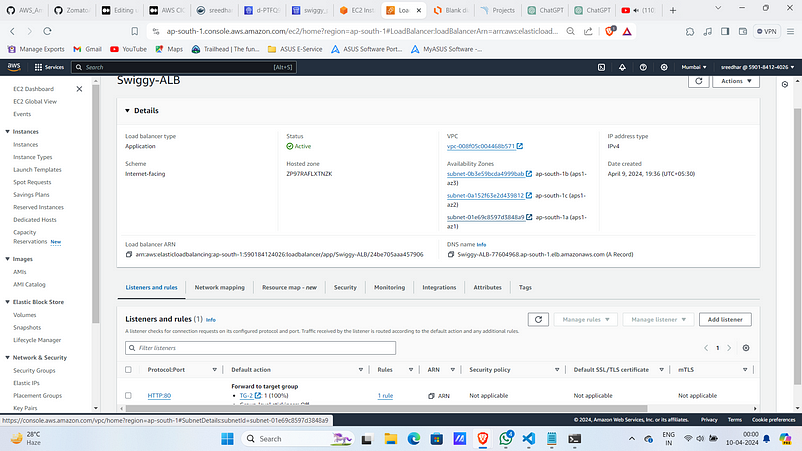The width and height of the screenshot is (802, 451).
Task: Select all listeners header checkbox
Action: pos(128,370)
